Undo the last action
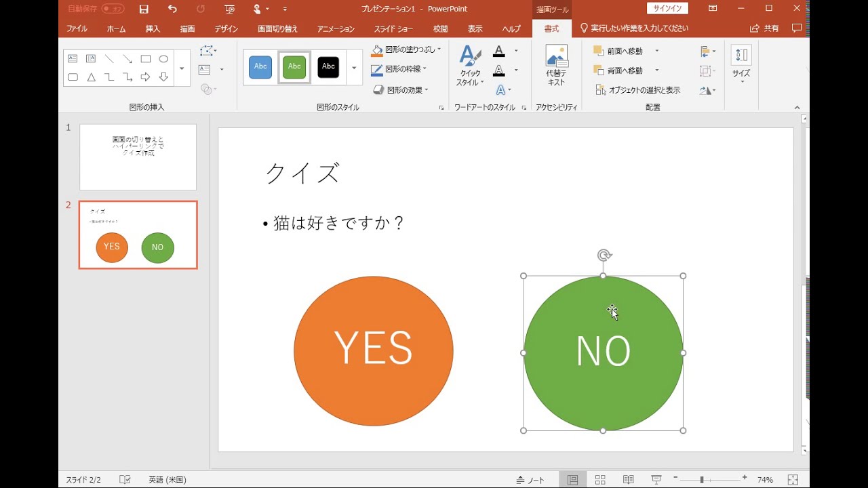This screenshot has width=868, height=488. (172, 9)
